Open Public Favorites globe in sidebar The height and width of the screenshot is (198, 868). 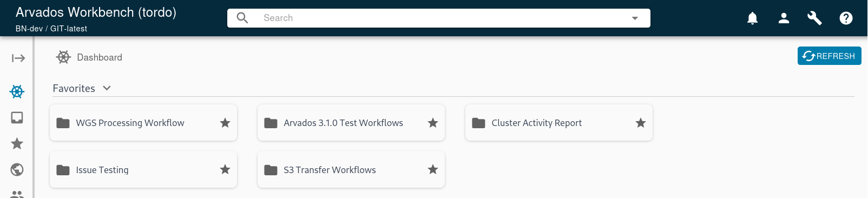tap(17, 169)
